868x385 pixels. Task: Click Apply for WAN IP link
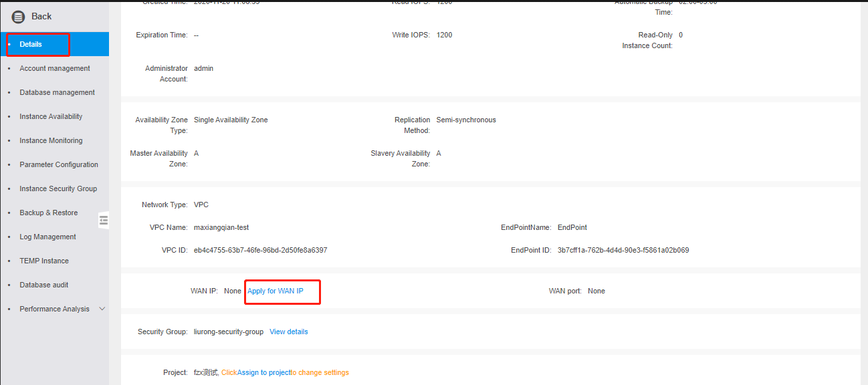(276, 291)
